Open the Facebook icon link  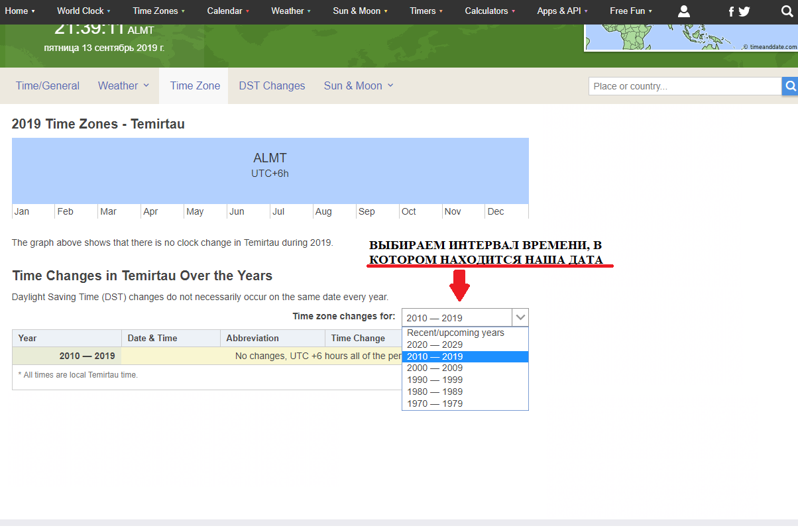(x=731, y=11)
